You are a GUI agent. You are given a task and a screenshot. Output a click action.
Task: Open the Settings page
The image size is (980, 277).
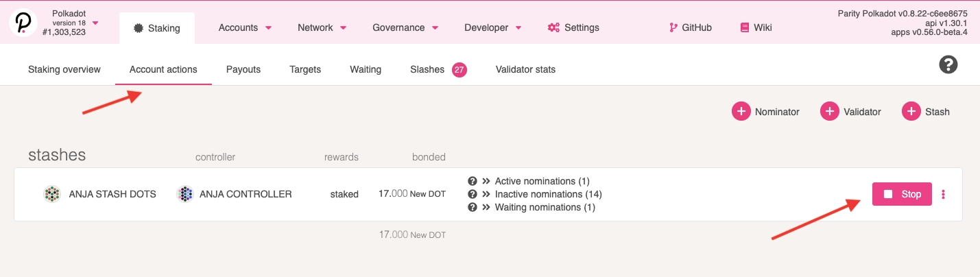[x=573, y=28]
